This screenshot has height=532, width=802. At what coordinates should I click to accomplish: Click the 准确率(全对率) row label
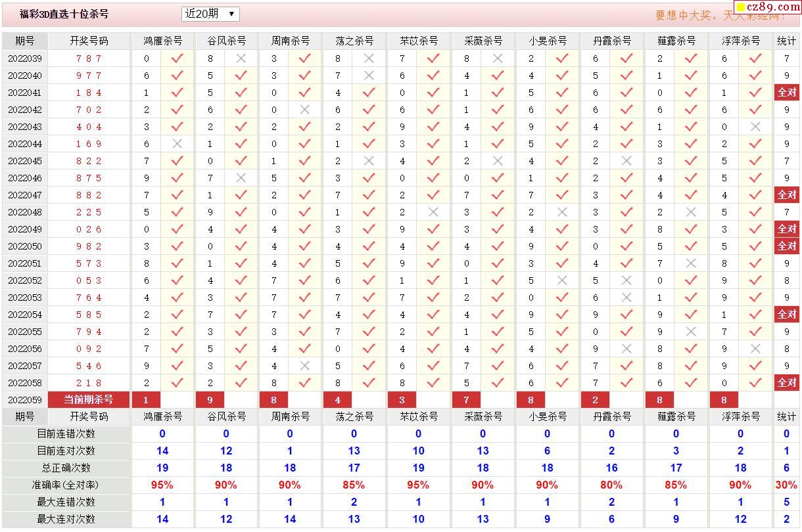pos(66,485)
